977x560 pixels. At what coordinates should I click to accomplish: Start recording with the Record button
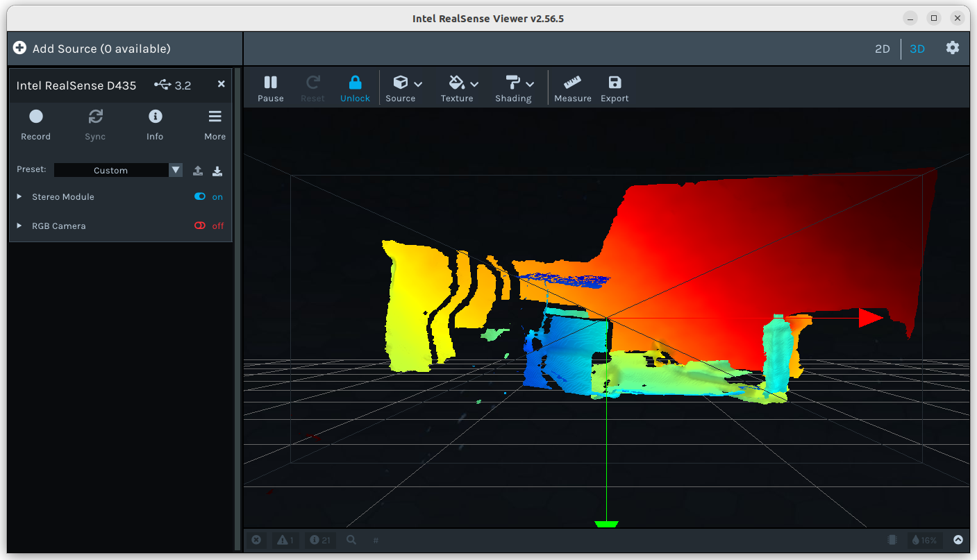point(36,124)
